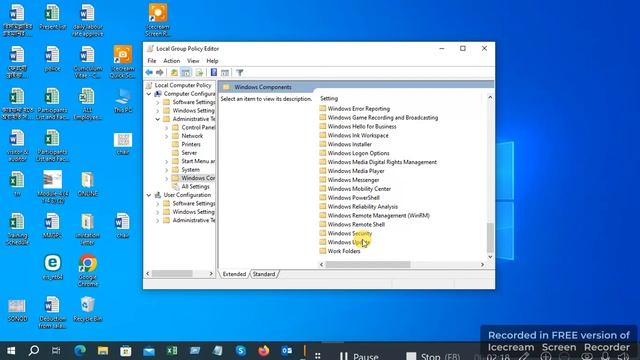
Task: Click the settings list vertical scrollbar thumb
Action: point(490,238)
